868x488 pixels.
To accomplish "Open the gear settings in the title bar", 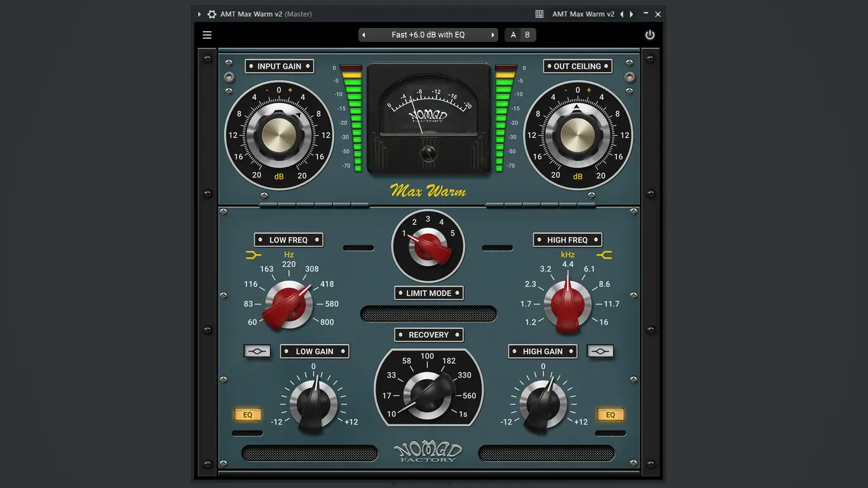I will [x=212, y=14].
